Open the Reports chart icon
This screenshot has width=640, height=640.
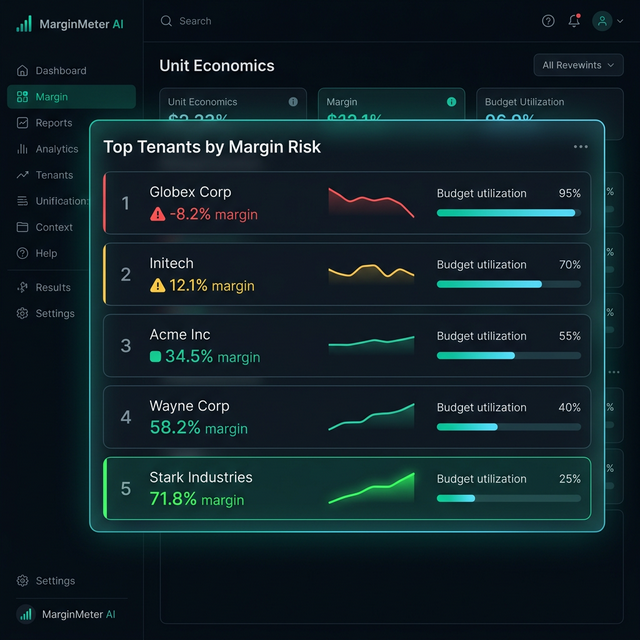click(22, 123)
